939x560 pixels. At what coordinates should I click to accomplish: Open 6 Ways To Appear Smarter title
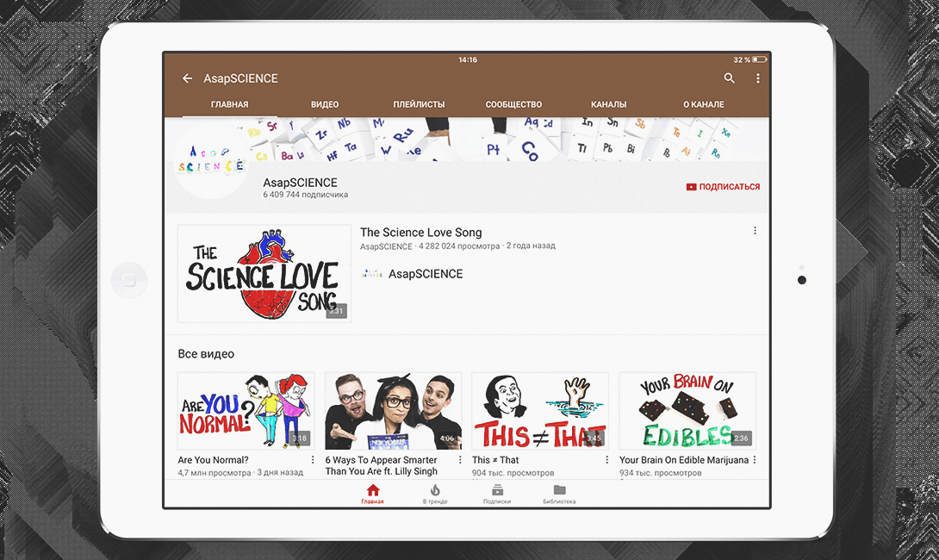click(382, 465)
